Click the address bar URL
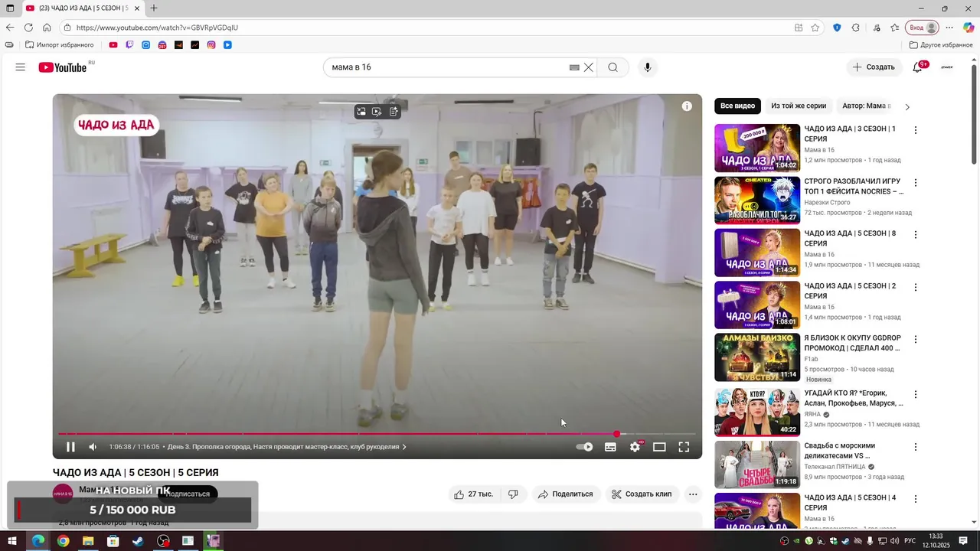The image size is (980, 551). [157, 28]
